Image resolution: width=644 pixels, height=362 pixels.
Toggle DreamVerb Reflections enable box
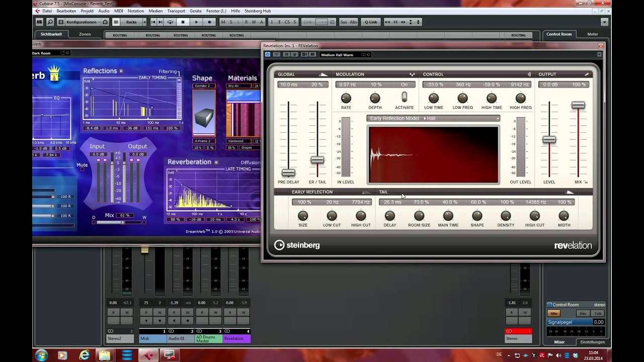(x=121, y=71)
